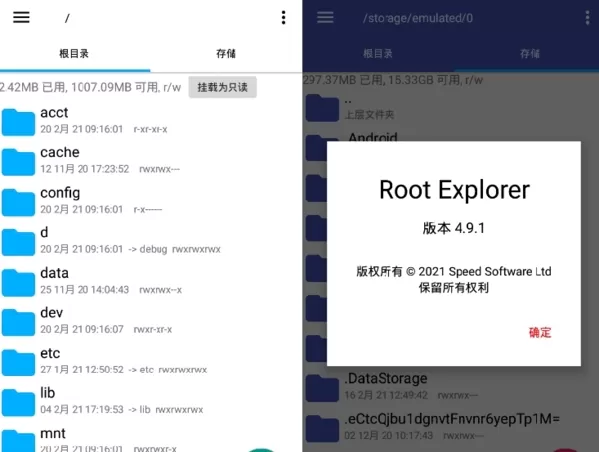Select 根目录 tab in left panel
The image size is (599, 452).
[74, 53]
